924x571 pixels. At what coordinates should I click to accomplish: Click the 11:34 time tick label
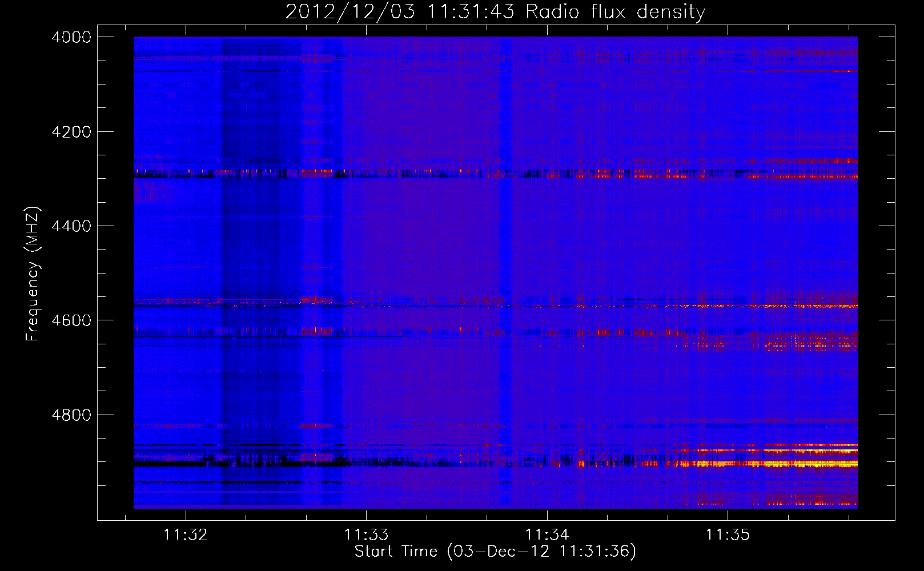[x=547, y=535]
